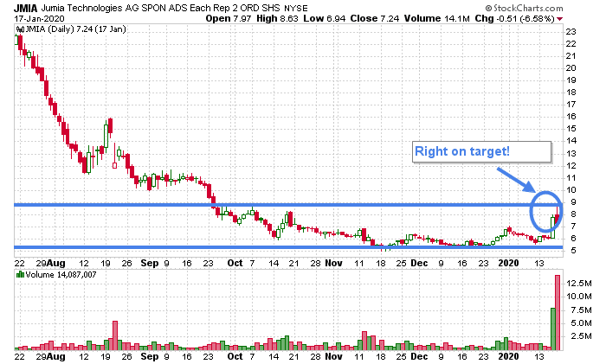The width and height of the screenshot is (606, 364).
Task: Click the 7 label on price axis
Action: (573, 227)
